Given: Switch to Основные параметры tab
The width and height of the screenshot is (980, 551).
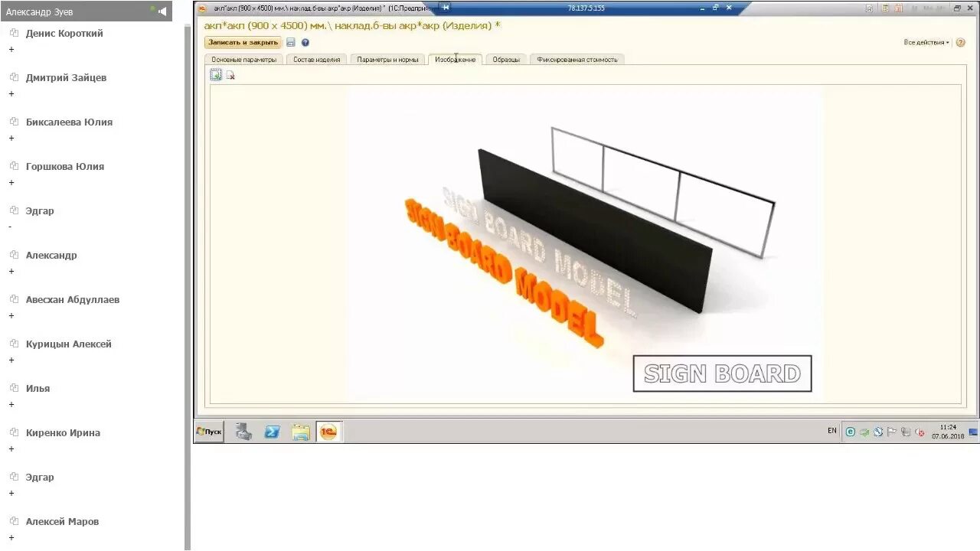Looking at the screenshot, I should [244, 60].
